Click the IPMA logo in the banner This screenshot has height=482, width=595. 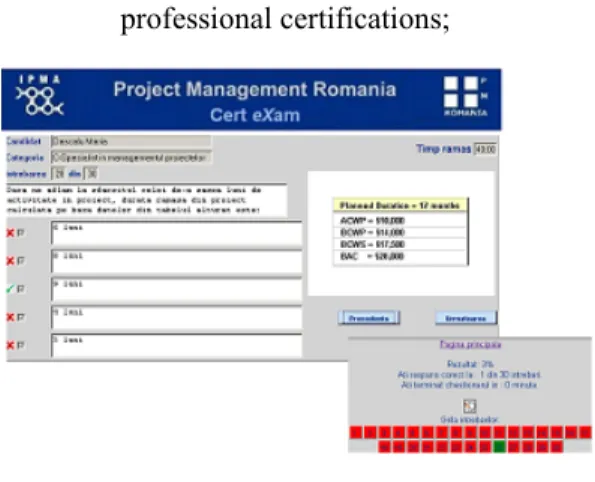[39, 96]
